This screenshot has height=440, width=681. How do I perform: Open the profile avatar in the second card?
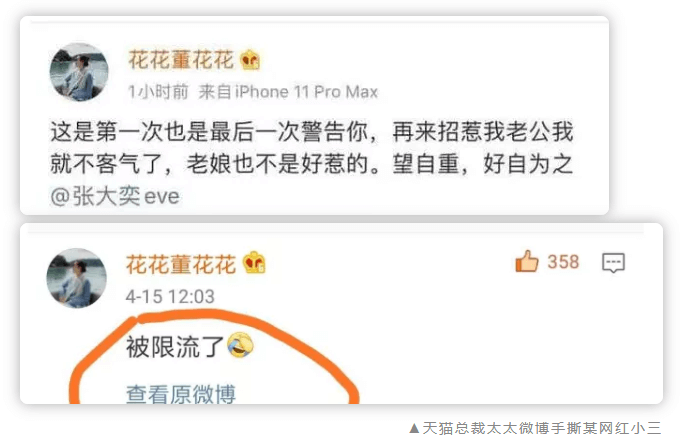(x=76, y=278)
